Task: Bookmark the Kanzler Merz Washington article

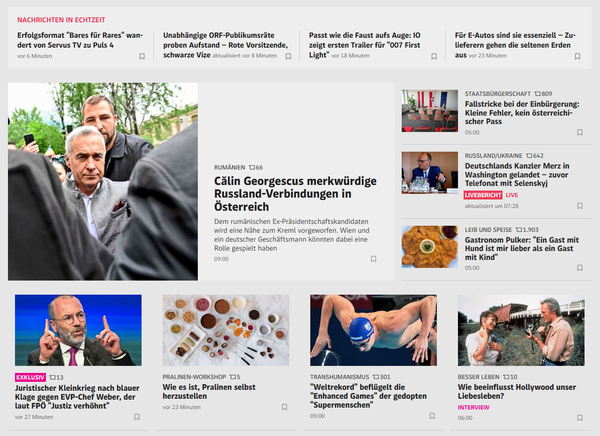Action: pos(580,206)
